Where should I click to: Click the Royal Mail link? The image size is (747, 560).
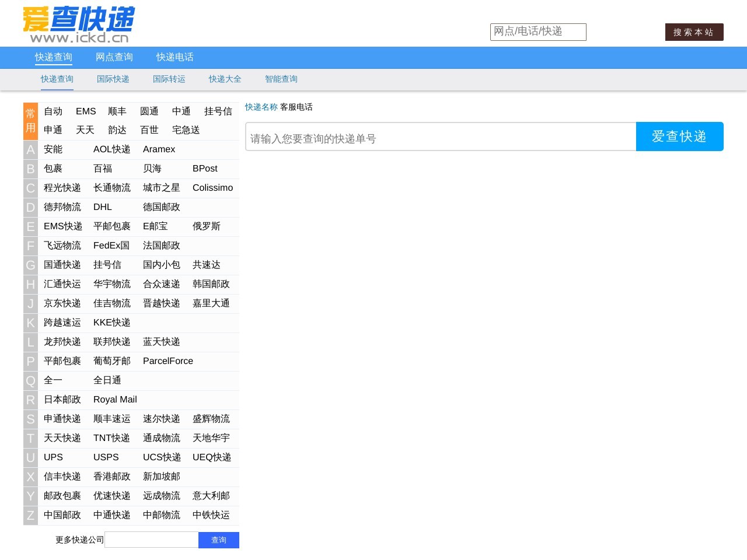(x=114, y=400)
